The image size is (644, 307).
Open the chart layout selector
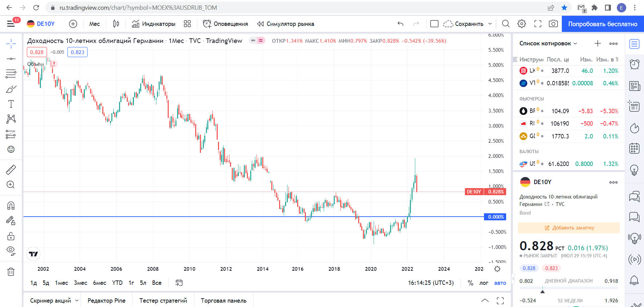[x=434, y=24]
